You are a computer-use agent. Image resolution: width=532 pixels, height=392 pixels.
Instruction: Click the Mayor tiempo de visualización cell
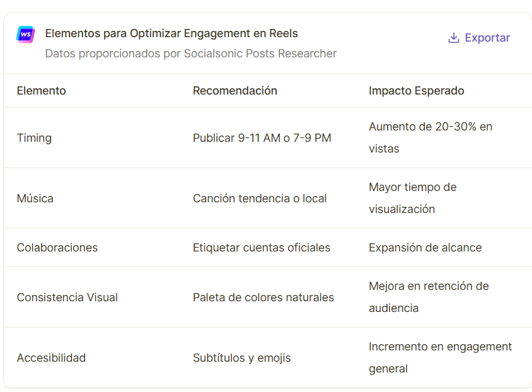tap(413, 198)
